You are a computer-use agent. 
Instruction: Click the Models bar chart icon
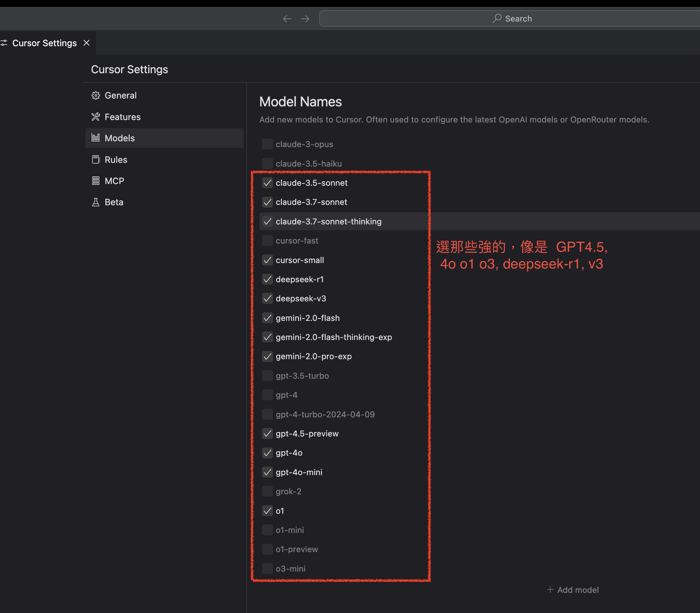tap(96, 138)
